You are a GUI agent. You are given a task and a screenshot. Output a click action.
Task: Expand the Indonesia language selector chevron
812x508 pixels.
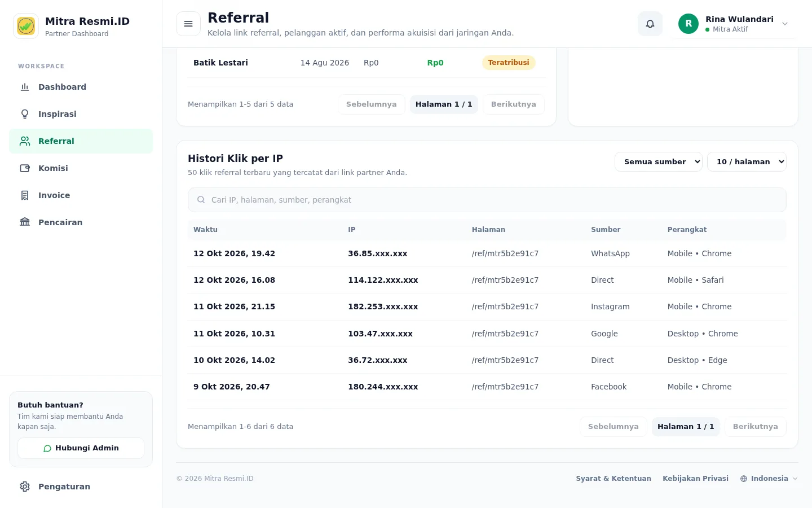tap(795, 479)
